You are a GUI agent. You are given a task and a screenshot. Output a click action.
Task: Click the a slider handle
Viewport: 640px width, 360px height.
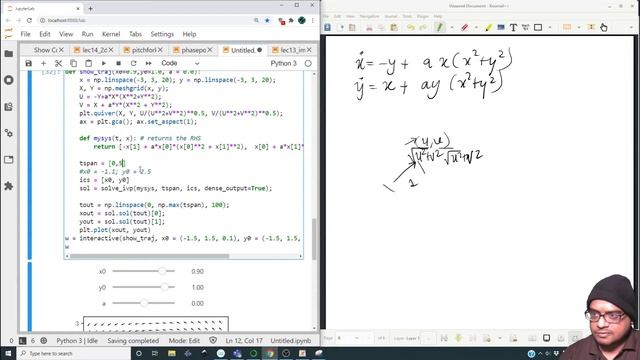tap(144, 303)
